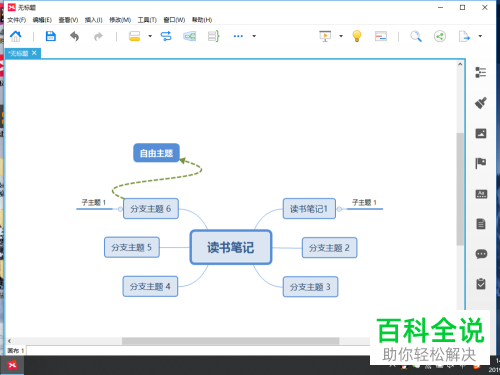This screenshot has width=500, height=375.
Task: Select the green dashed relationship line
Action: click(157, 180)
